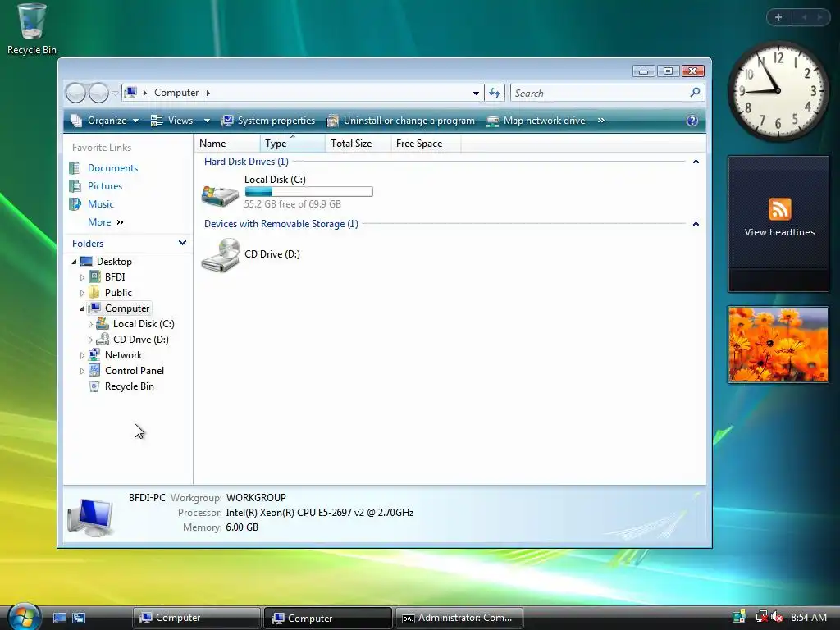Expand the BFDI tree node
The image size is (840, 630).
(x=82, y=277)
